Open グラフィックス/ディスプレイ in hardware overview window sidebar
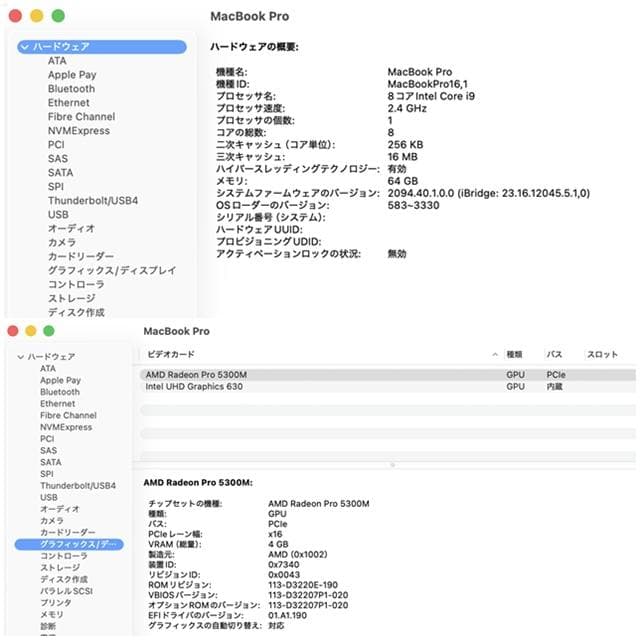 (x=112, y=270)
